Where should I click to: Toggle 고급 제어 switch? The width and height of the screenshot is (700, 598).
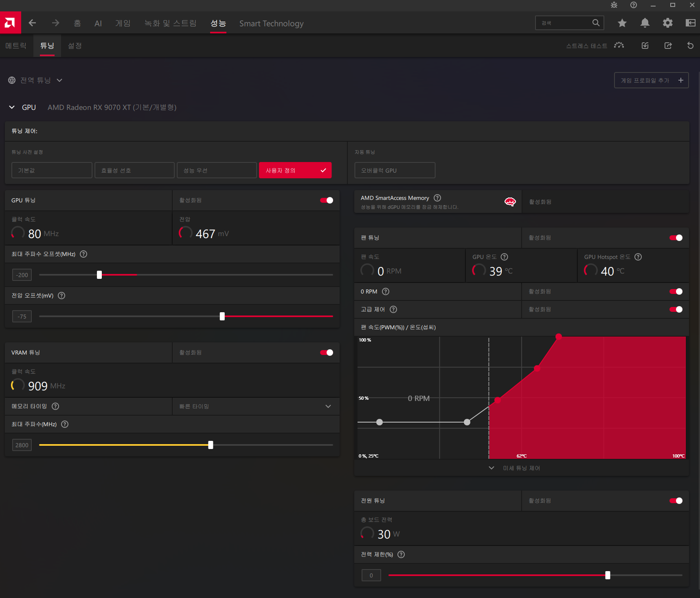[x=676, y=309]
